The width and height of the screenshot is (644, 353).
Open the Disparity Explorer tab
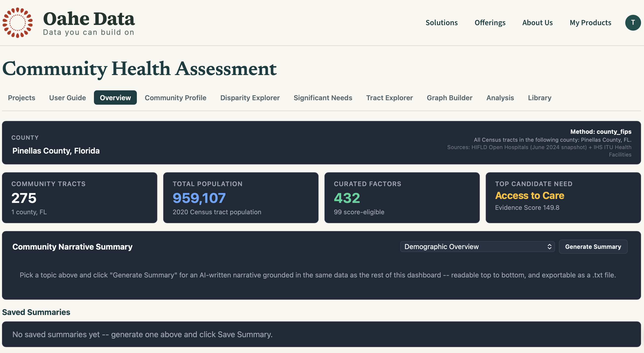250,98
